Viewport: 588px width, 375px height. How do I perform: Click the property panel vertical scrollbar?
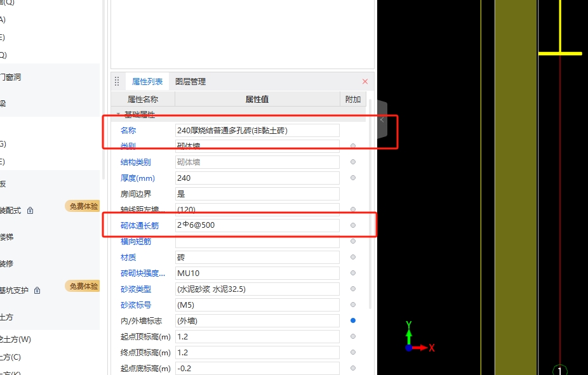(370, 204)
